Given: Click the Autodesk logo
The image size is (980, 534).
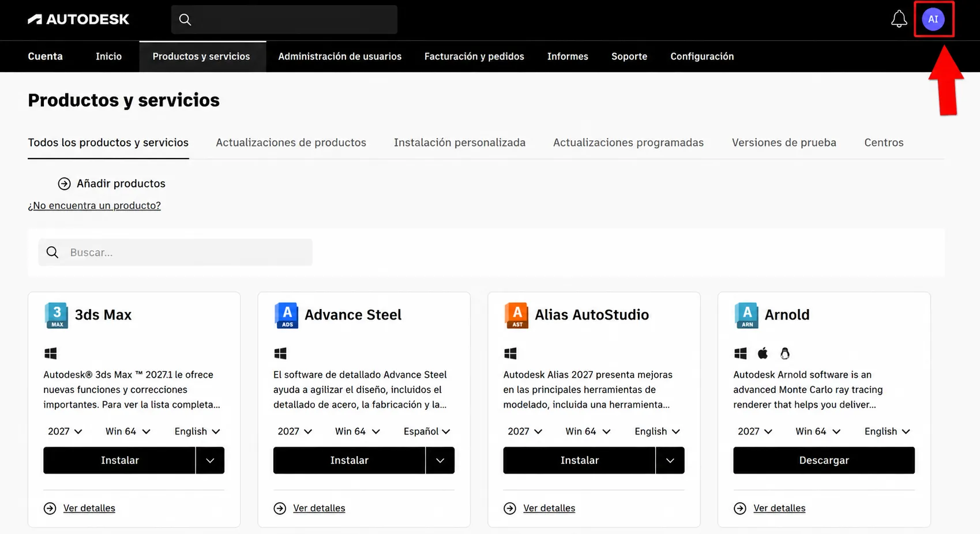Looking at the screenshot, I should point(78,20).
